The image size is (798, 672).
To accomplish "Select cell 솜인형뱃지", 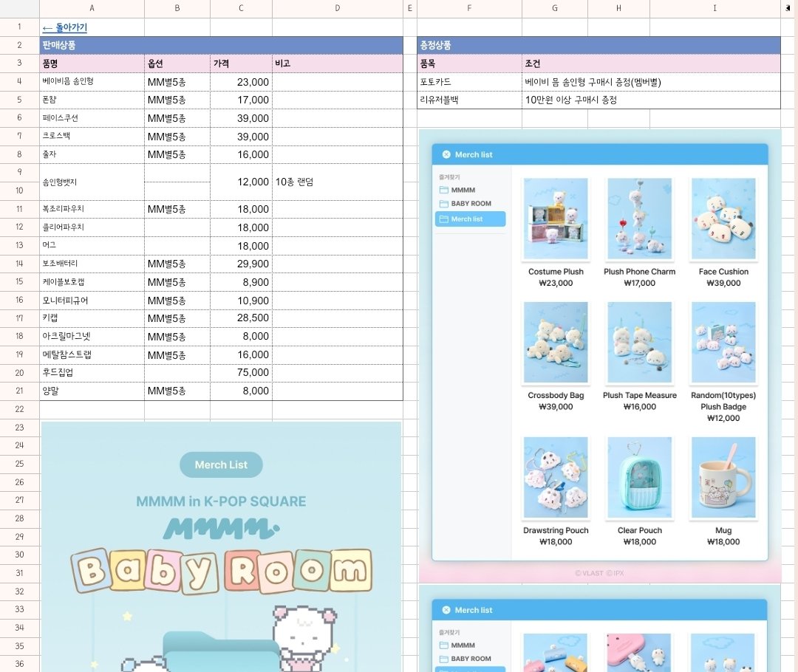I will 92,182.
